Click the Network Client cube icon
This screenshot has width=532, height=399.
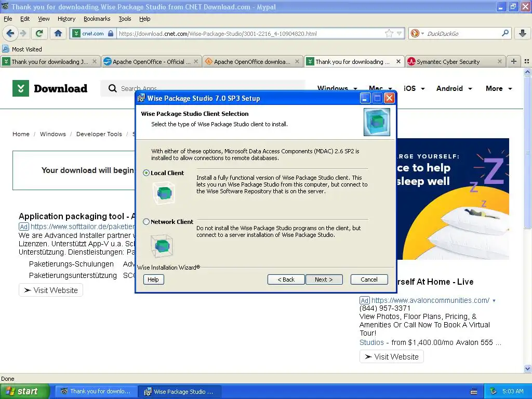[x=162, y=245]
